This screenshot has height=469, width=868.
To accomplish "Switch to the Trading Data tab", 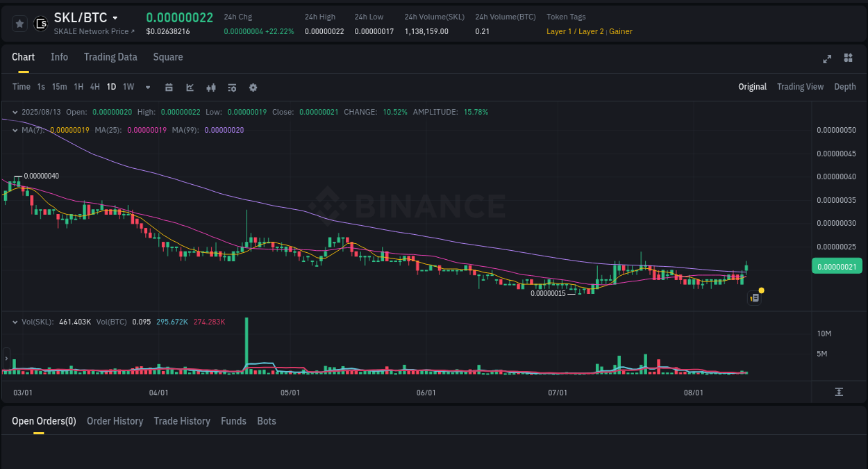I will [x=110, y=57].
